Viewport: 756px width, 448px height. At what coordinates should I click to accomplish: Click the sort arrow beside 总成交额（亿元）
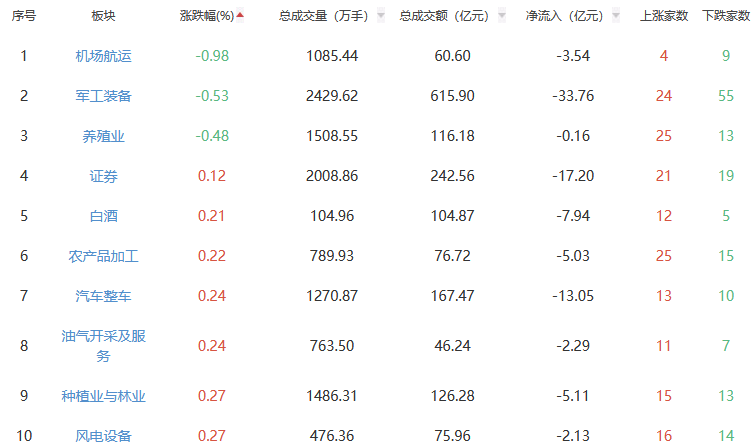pyautogui.click(x=501, y=17)
